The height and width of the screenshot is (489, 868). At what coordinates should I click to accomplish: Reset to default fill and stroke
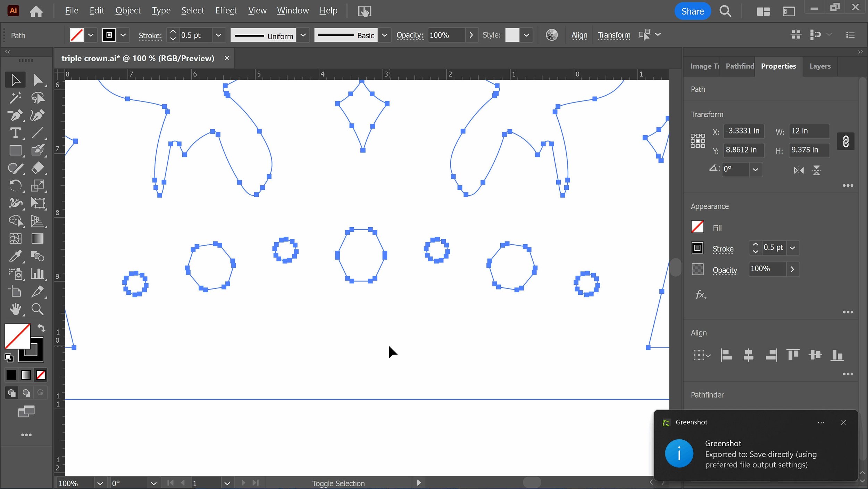point(9,358)
